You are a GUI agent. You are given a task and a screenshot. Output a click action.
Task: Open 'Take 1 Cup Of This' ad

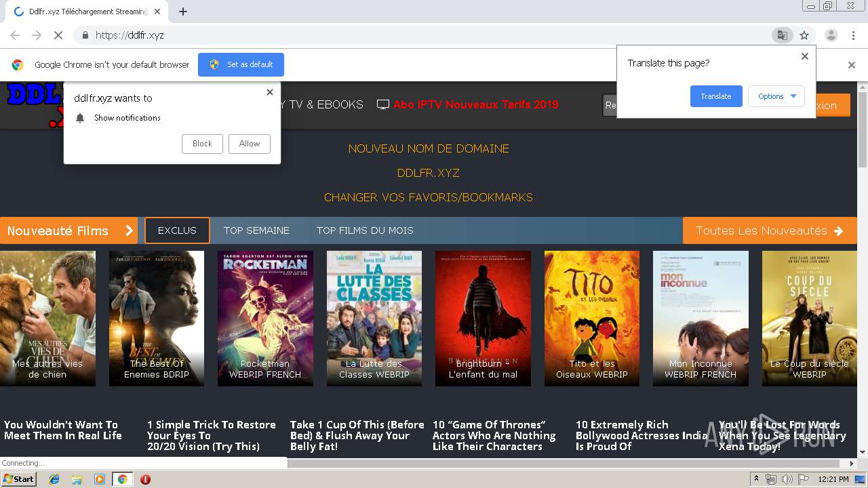tap(357, 435)
